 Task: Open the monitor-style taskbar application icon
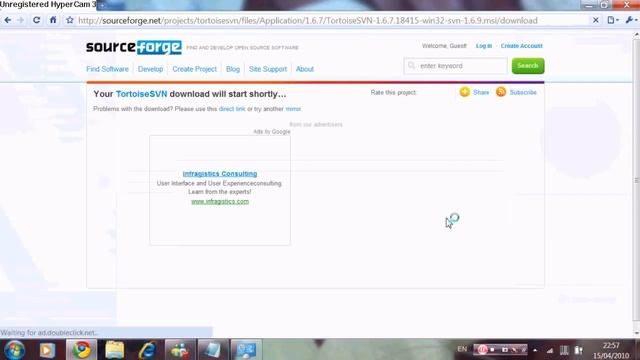pyautogui.click(x=245, y=350)
